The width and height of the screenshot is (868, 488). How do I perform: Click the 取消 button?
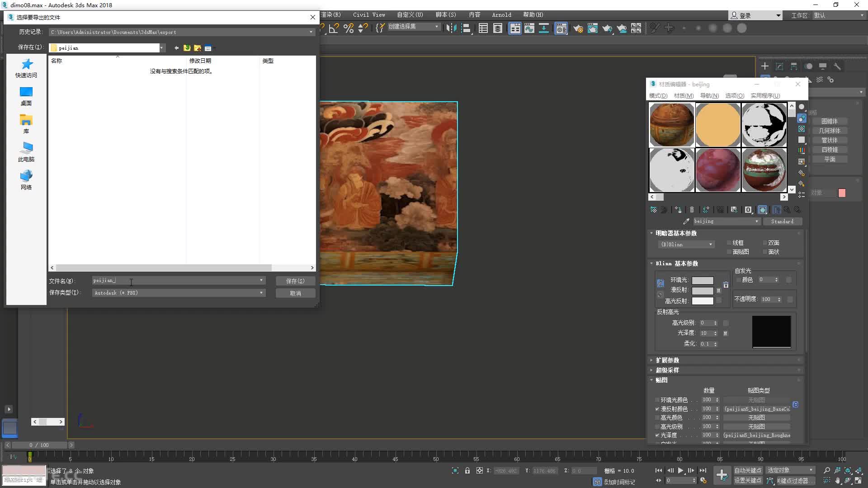click(x=295, y=293)
